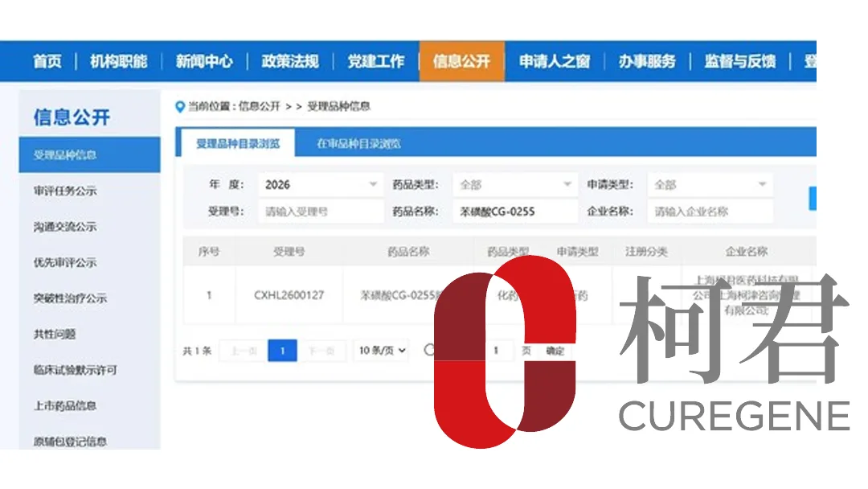Image resolution: width=868 pixels, height=489 pixels.
Task: Open the 政策法规 navigation item
Action: (290, 61)
